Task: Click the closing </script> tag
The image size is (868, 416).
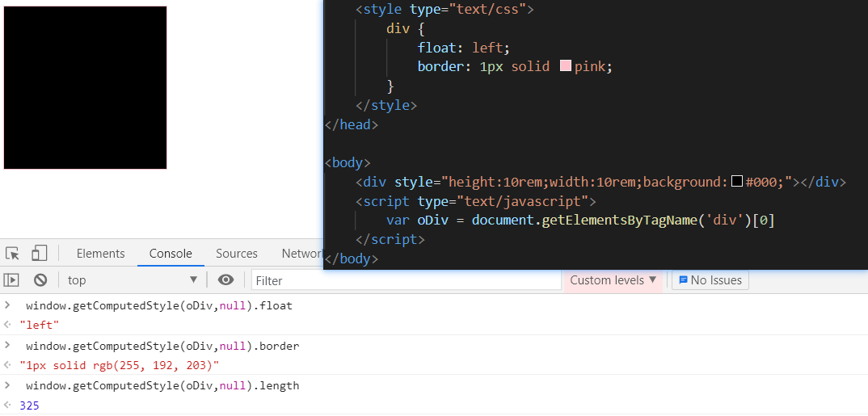Action: 390,239
